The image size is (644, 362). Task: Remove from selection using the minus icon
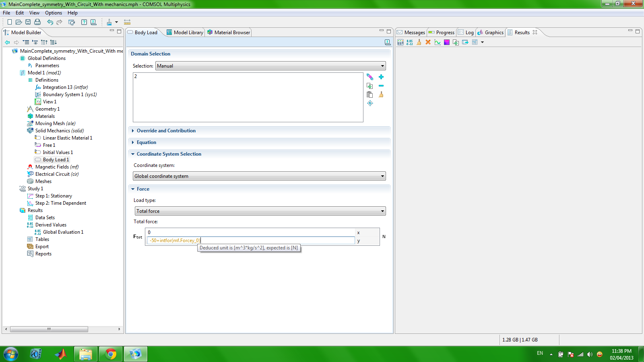coord(381,86)
